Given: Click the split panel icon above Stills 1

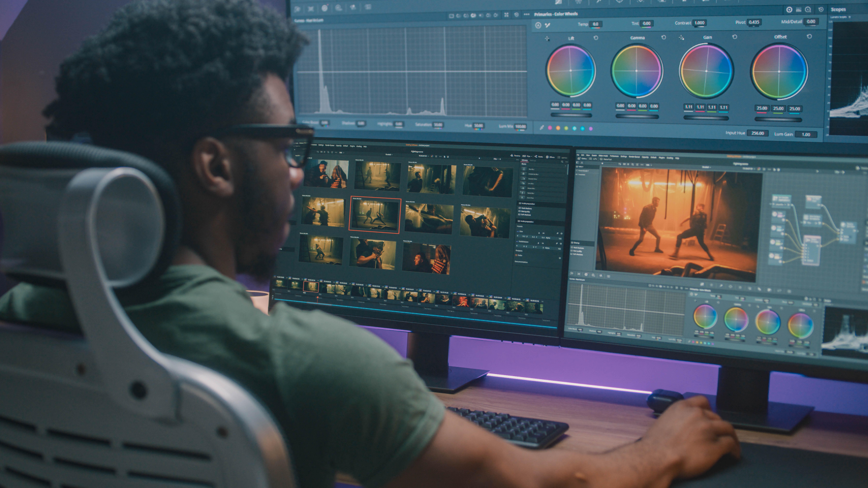Looking at the screenshot, I should [578, 163].
